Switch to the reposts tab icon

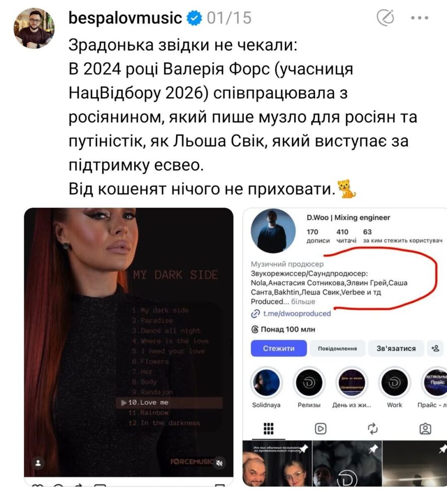[x=372, y=428]
